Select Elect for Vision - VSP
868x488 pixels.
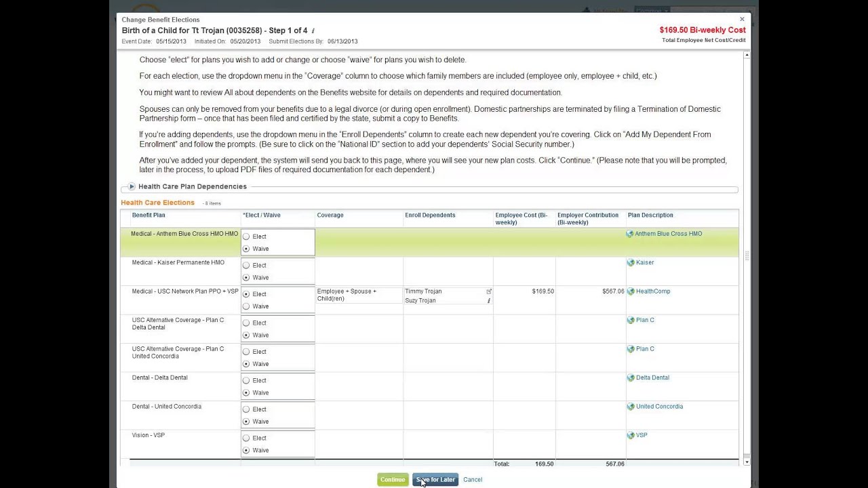(246, 438)
